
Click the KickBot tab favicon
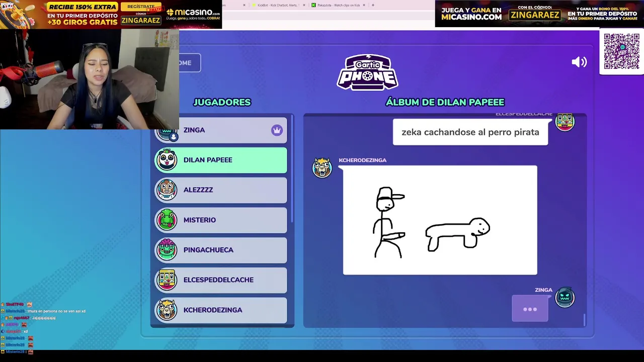254,5
